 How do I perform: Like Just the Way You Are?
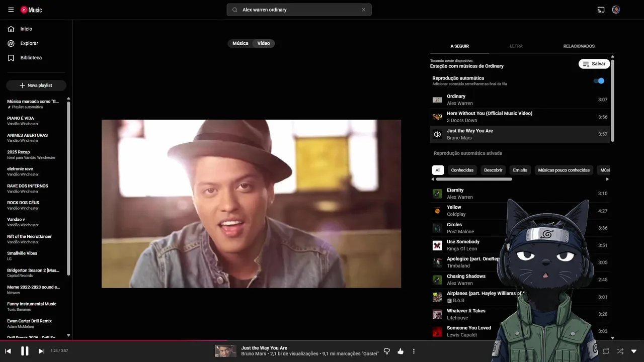point(400,351)
